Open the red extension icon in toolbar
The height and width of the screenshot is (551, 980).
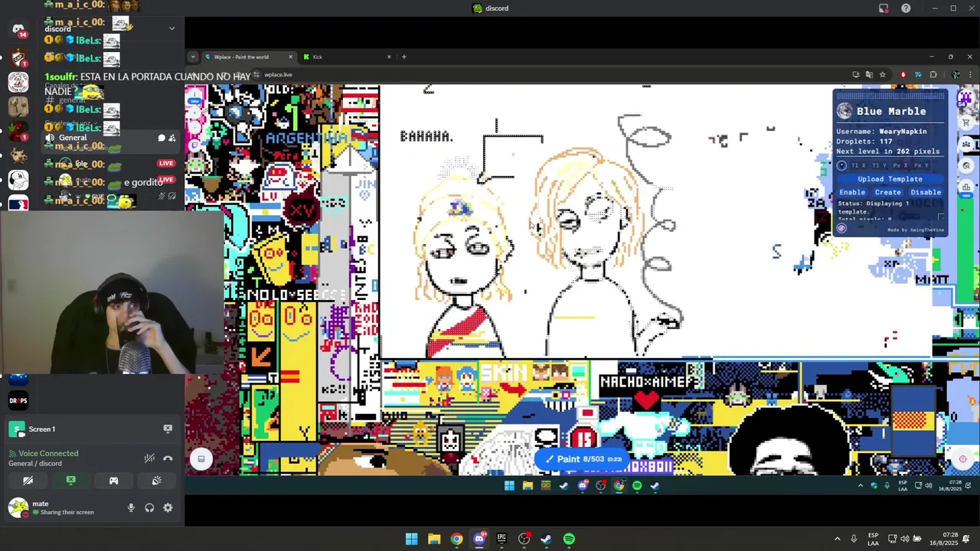[903, 74]
